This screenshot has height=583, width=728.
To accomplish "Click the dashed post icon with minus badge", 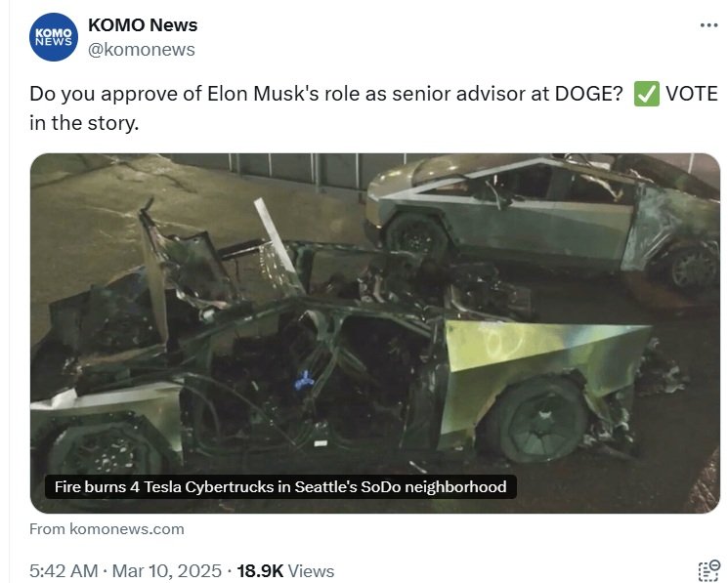I will click(708, 571).
